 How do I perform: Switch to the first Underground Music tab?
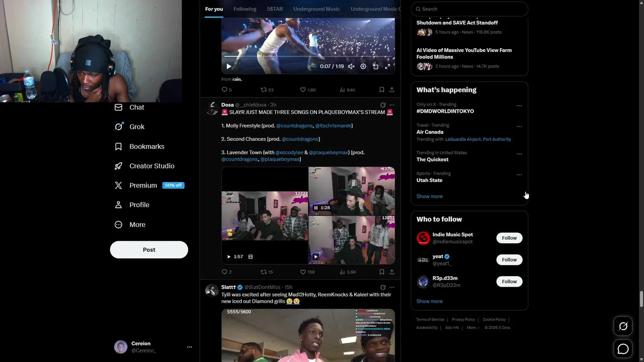click(316, 9)
